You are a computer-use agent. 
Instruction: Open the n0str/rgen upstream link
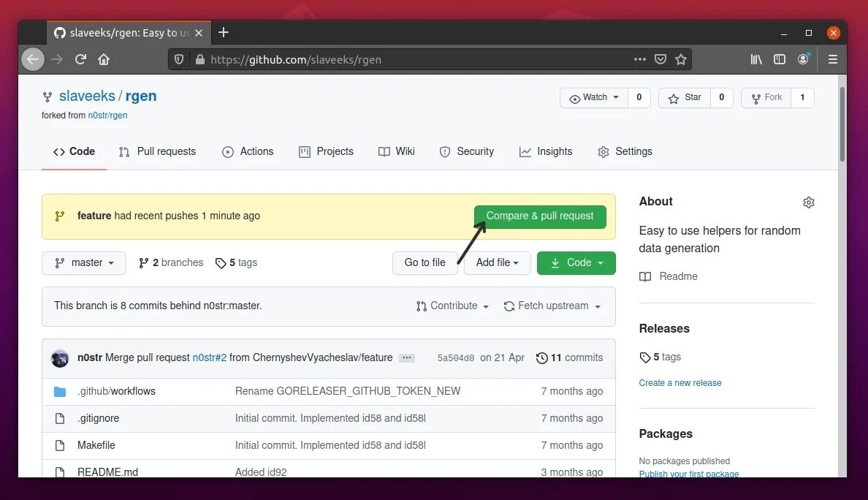[x=107, y=115]
